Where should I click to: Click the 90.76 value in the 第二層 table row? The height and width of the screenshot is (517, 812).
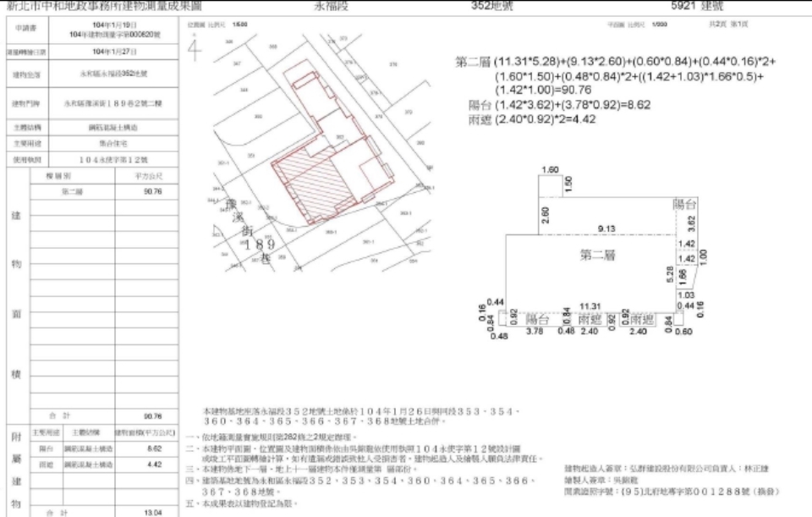pos(152,192)
